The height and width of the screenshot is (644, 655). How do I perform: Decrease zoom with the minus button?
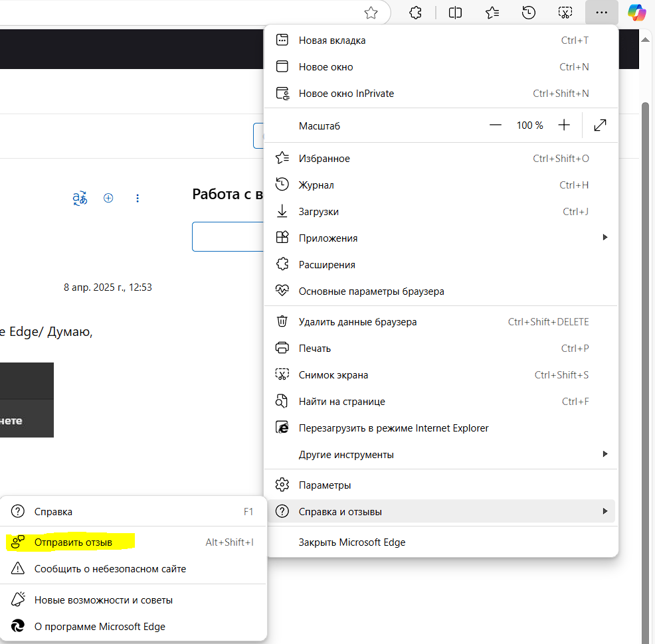click(496, 125)
